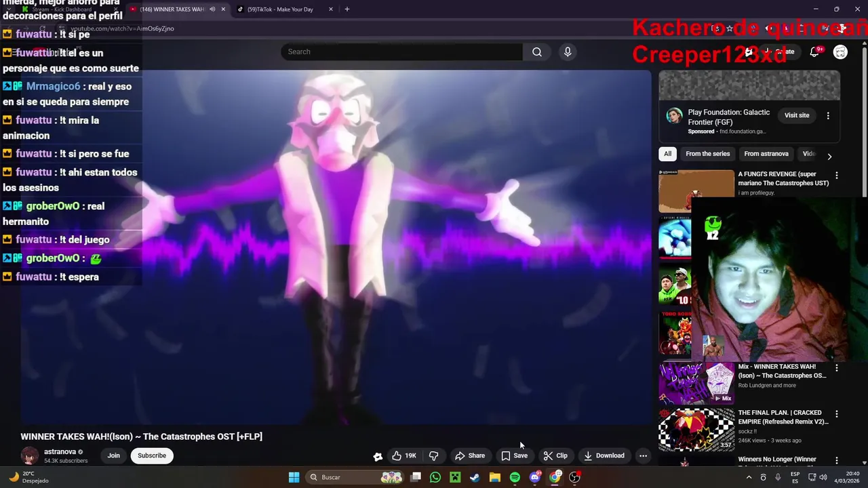Click the video player area
868x488 pixels.
click(336, 247)
